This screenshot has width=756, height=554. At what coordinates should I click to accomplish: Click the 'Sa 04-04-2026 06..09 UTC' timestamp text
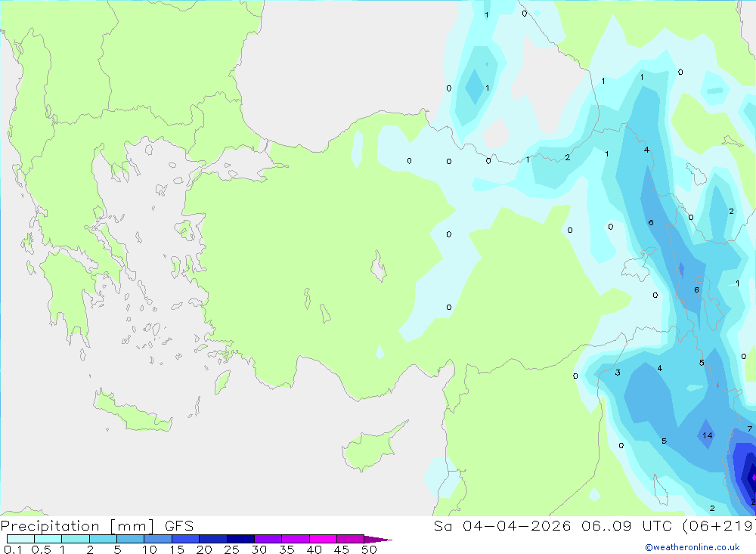click(x=553, y=525)
